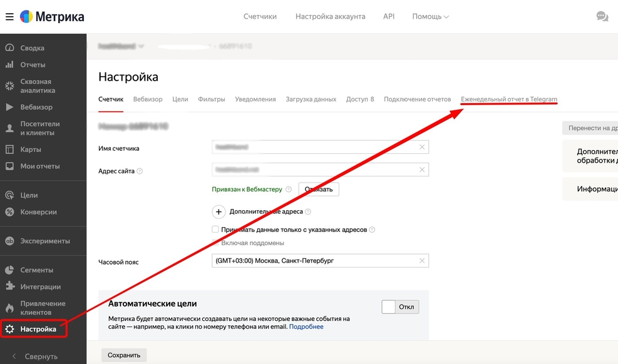Toggle Автоматические цели switch
This screenshot has height=364, width=618.
pyautogui.click(x=400, y=307)
